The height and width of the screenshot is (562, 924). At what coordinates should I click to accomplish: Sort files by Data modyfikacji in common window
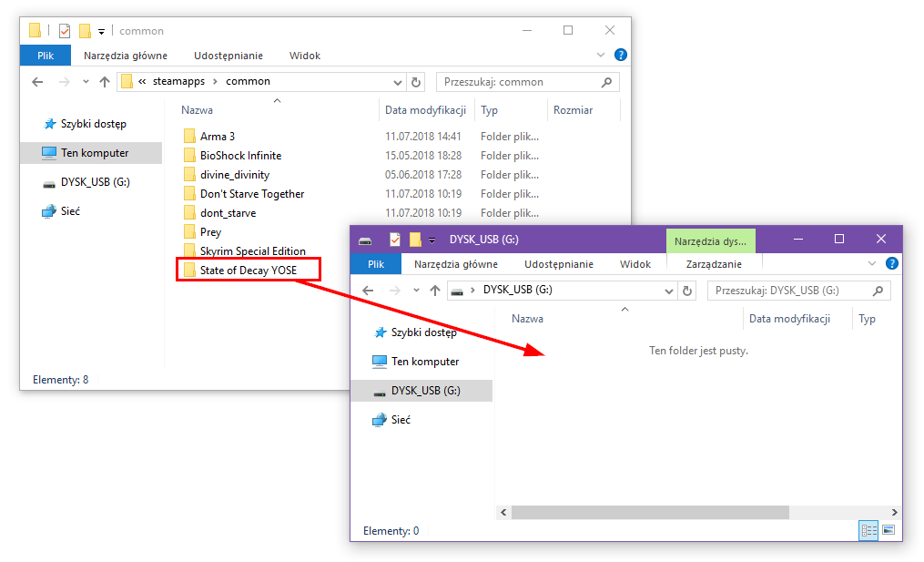425,110
